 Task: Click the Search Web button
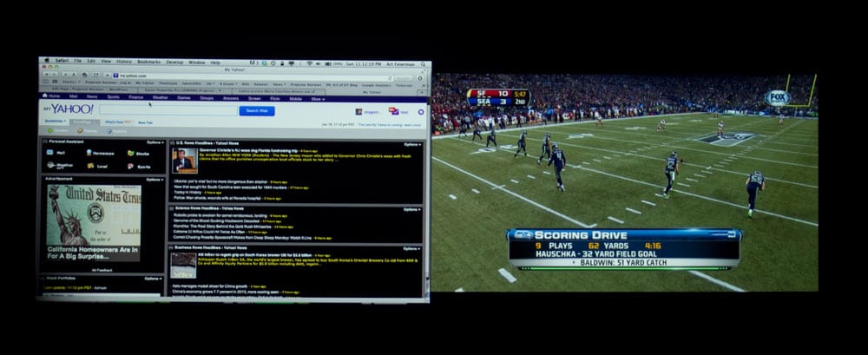click(257, 111)
